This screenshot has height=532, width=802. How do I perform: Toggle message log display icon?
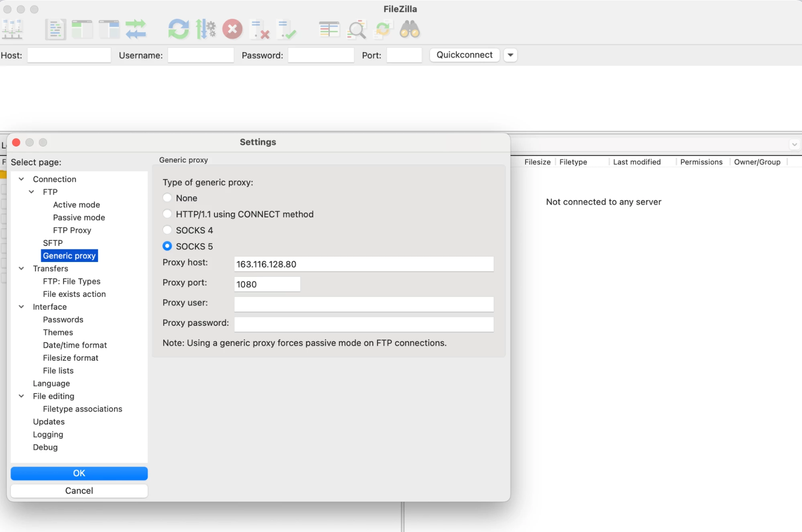(55, 30)
